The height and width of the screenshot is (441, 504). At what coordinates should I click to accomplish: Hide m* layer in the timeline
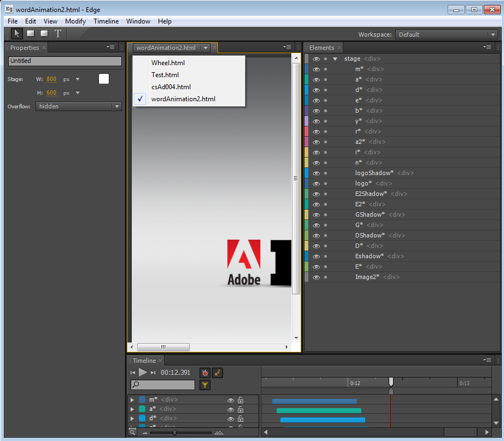pyautogui.click(x=231, y=400)
